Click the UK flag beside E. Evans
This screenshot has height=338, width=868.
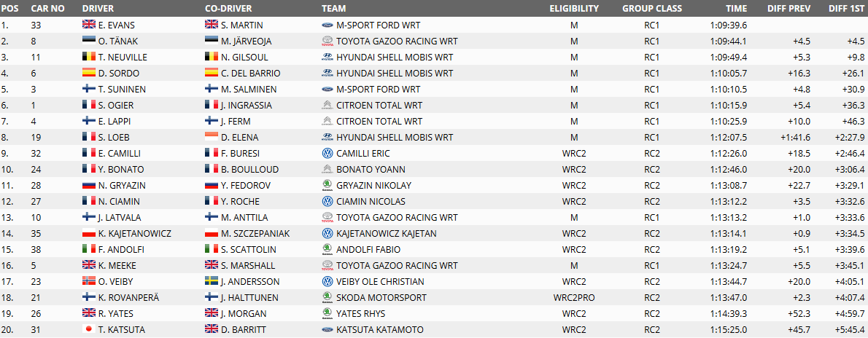(x=88, y=25)
